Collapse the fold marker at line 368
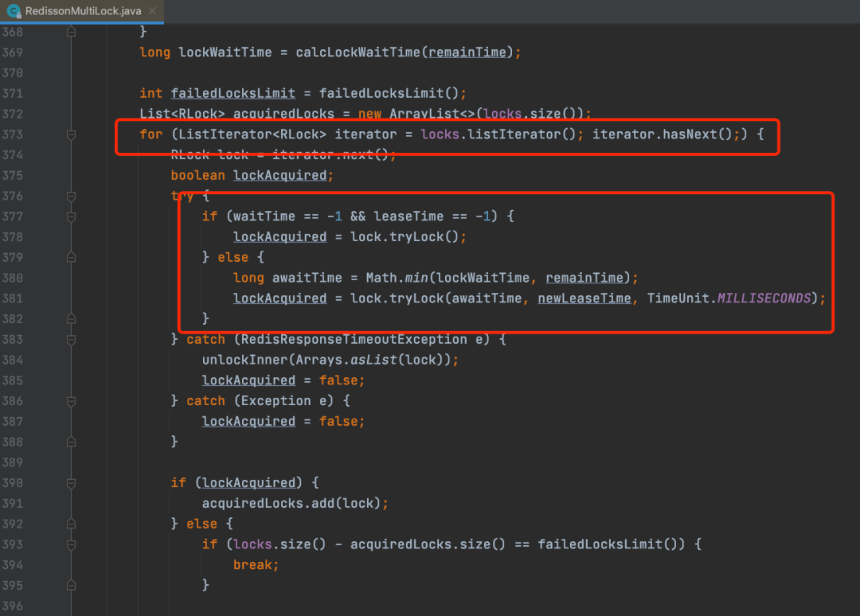This screenshot has width=860, height=616. pos(72,32)
